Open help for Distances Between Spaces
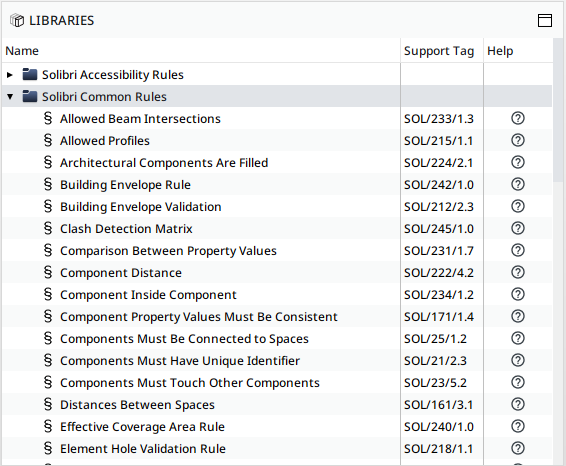This screenshot has height=466, width=566. click(x=518, y=405)
